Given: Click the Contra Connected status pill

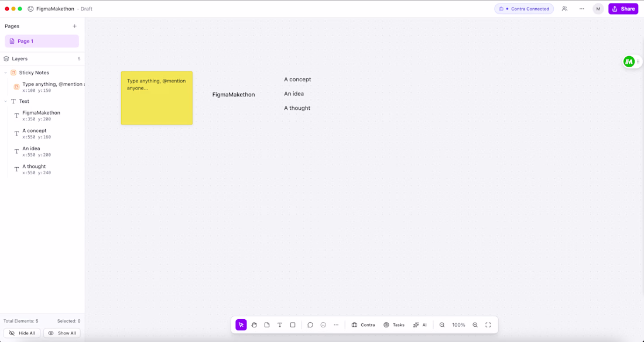Looking at the screenshot, I should click(x=524, y=9).
